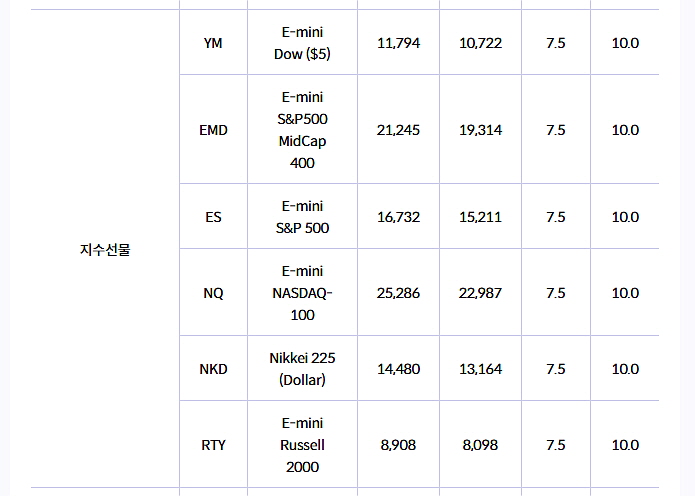The height and width of the screenshot is (496, 695).
Task: Select the 8,908 value cell
Action: [x=398, y=445]
